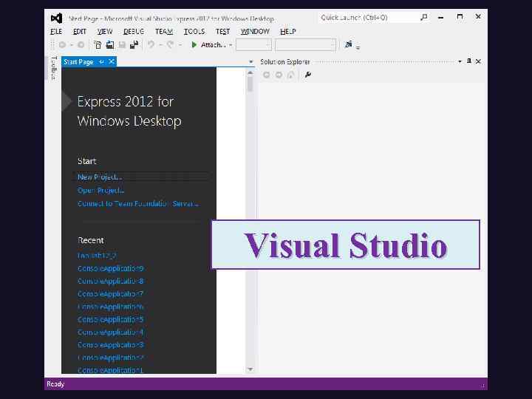Click the New Project link

click(x=100, y=177)
